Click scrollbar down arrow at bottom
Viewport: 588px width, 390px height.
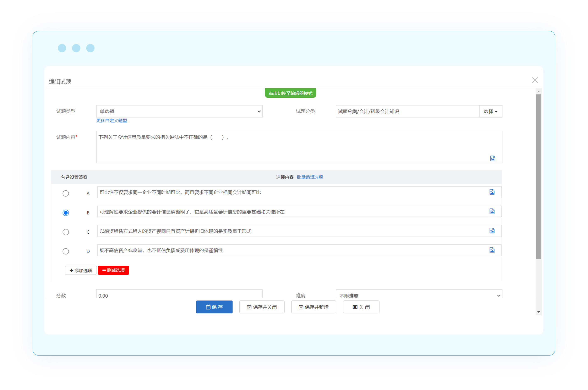[x=538, y=312]
